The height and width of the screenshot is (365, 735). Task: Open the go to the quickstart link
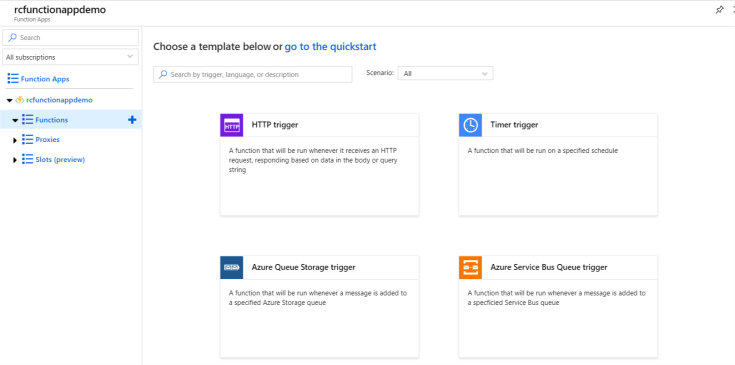[x=330, y=46]
